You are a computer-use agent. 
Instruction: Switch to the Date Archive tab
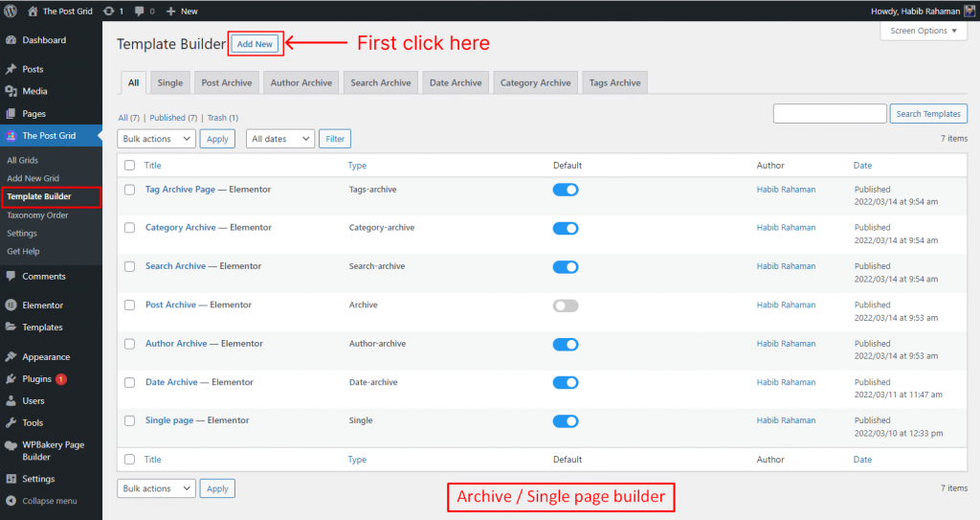(x=456, y=82)
